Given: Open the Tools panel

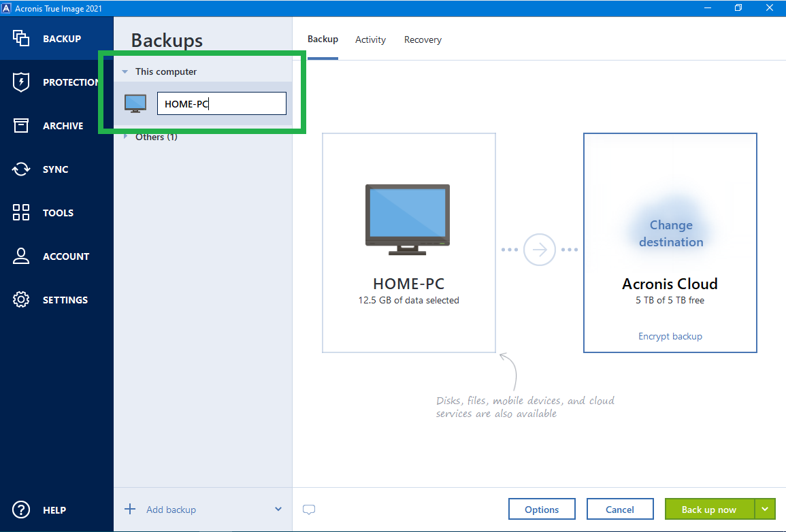Looking at the screenshot, I should 20,212.
